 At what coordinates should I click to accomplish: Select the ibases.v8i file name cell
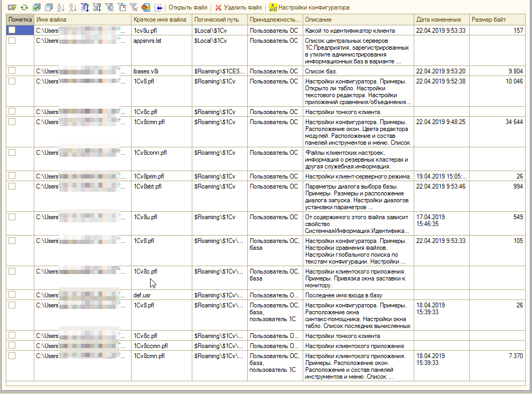pos(162,71)
